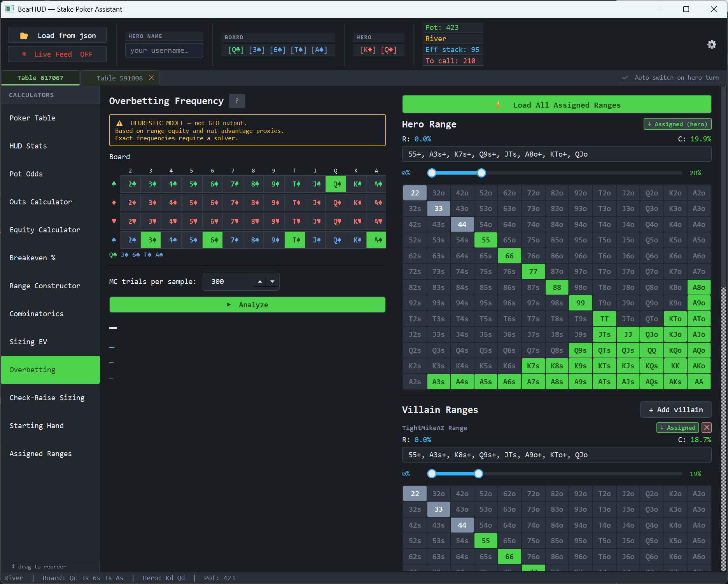Open Sizing EV calculator
Viewport: 728px width, 584px height.
pos(51,342)
